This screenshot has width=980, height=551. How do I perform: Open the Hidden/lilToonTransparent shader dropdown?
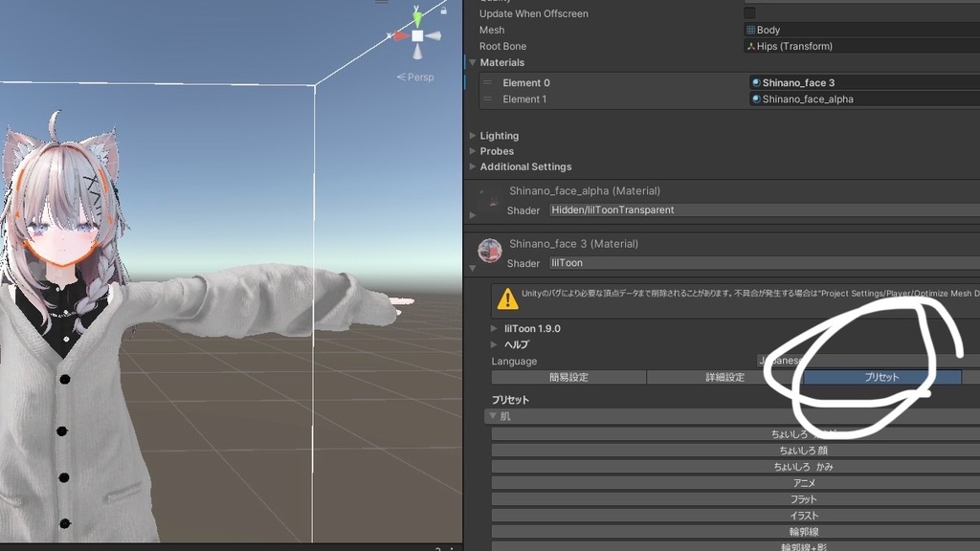[x=765, y=209]
